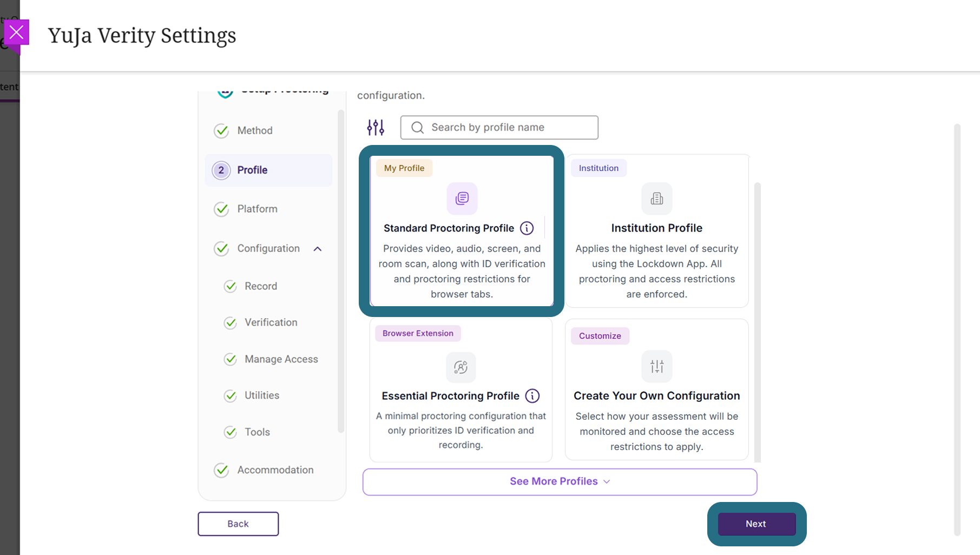Click the profile list vertical scrollbar
980x555 pixels.
point(758,322)
